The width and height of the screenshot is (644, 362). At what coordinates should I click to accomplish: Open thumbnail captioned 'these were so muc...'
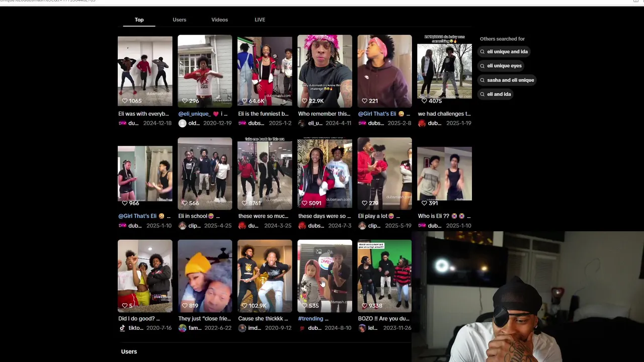265,173
